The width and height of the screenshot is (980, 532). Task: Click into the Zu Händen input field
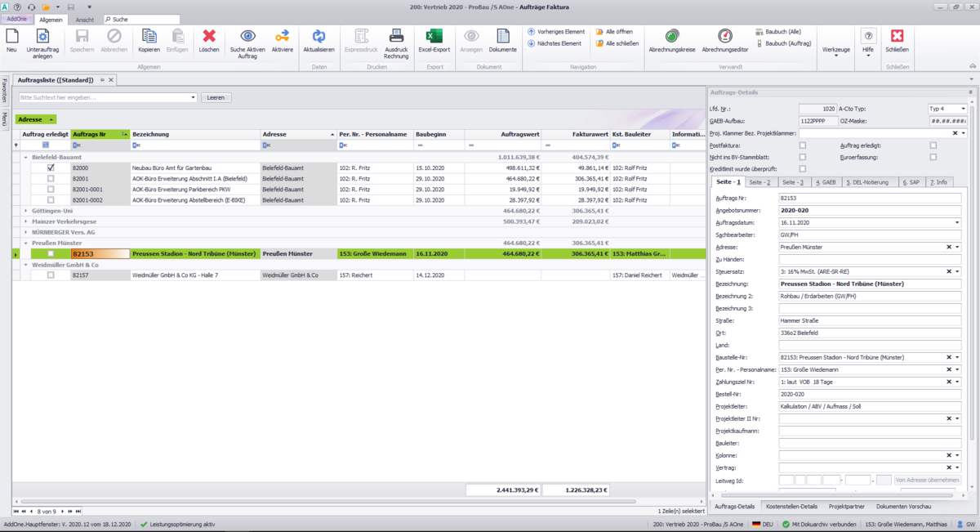pyautogui.click(x=871, y=259)
